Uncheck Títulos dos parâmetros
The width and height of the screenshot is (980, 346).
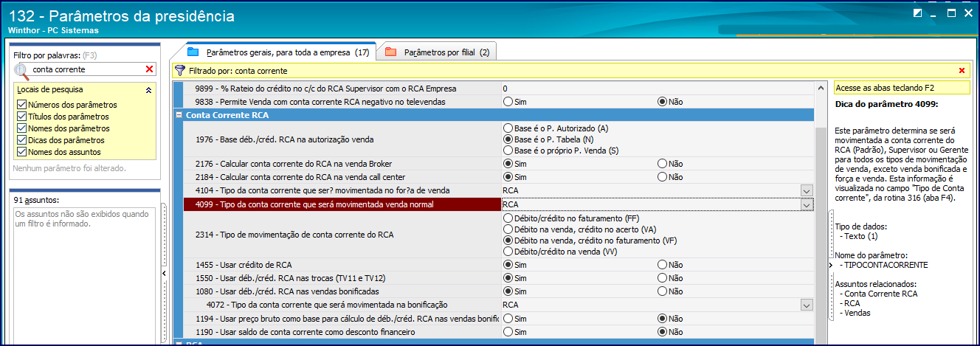click(x=21, y=117)
